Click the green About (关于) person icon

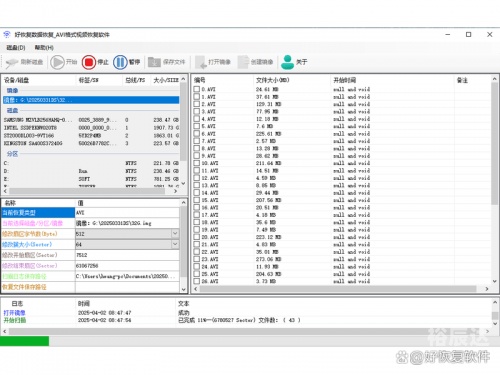pyautogui.click(x=287, y=62)
